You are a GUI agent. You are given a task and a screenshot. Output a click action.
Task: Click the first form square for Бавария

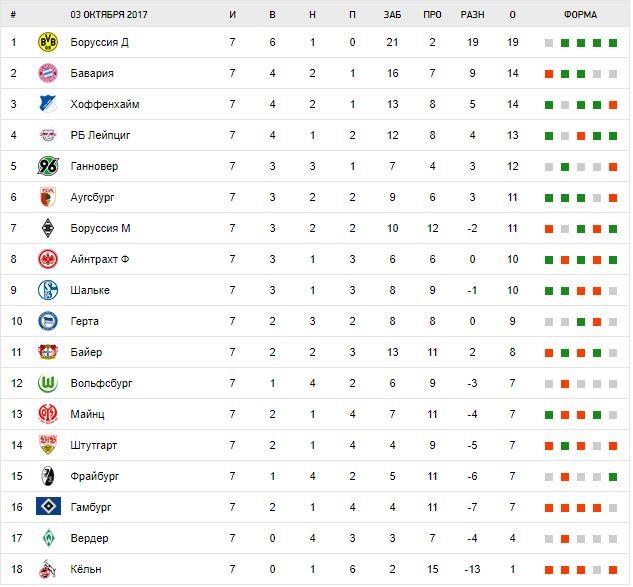click(549, 74)
